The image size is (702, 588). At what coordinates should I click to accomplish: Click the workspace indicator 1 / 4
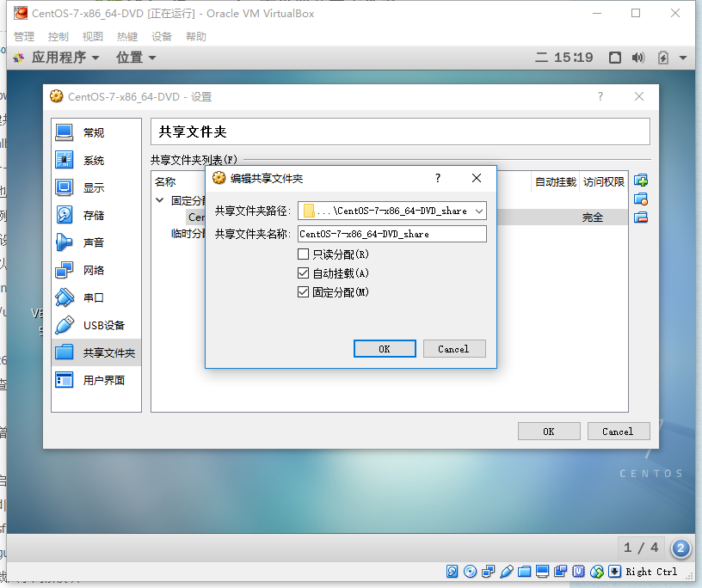coord(641,548)
